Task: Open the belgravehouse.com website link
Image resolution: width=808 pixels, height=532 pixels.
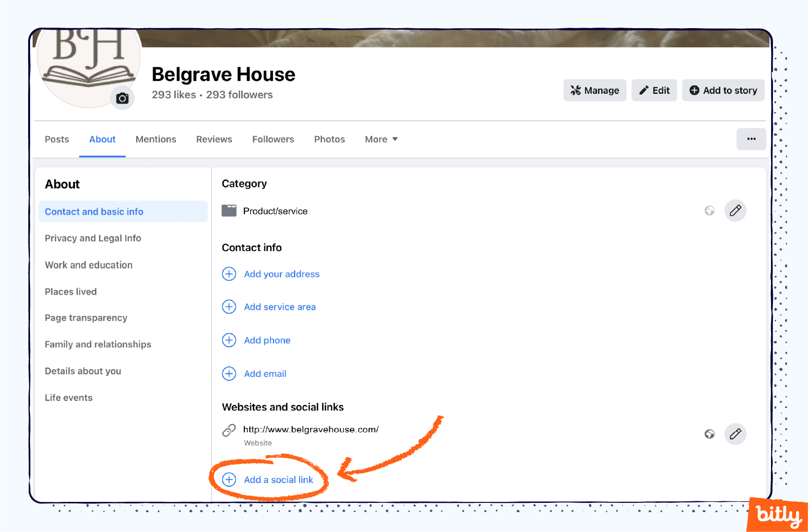Action: pos(310,429)
